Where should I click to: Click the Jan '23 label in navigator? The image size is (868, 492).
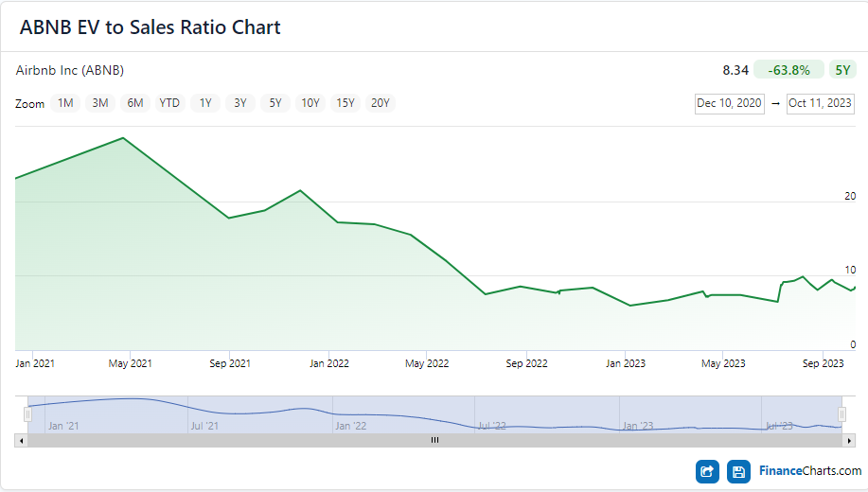(638, 426)
